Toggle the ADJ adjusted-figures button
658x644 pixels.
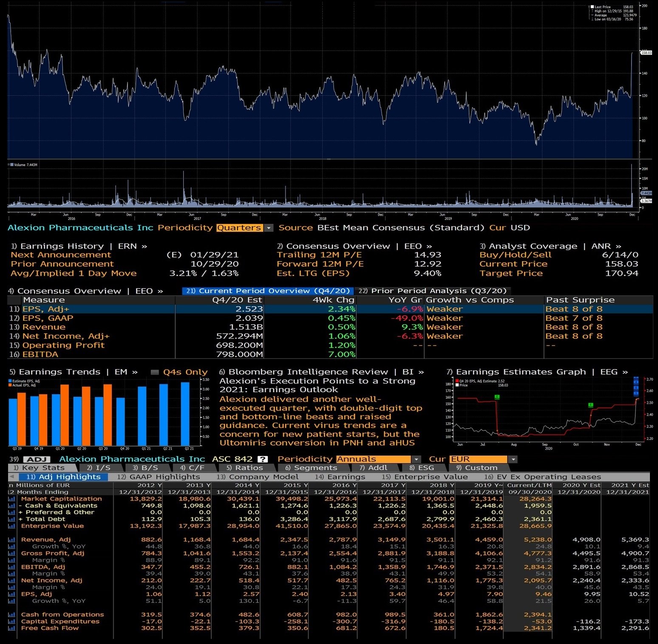click(37, 459)
